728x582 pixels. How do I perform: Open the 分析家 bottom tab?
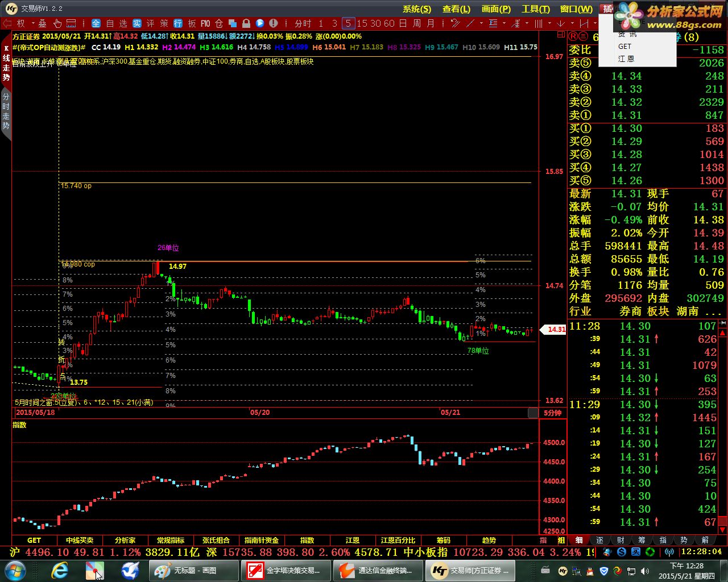click(125, 541)
